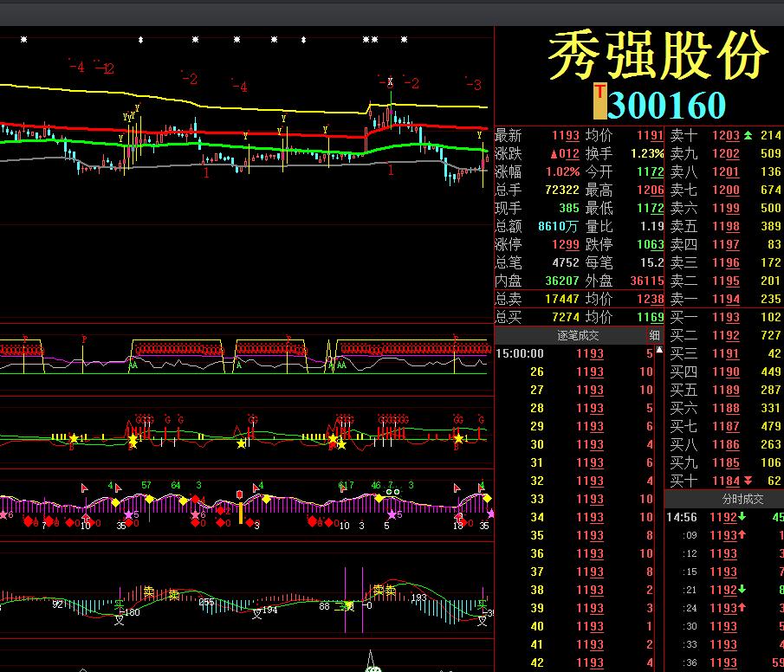Click the 量比 value 1.19
The width and height of the screenshot is (784, 672).
[x=652, y=227]
